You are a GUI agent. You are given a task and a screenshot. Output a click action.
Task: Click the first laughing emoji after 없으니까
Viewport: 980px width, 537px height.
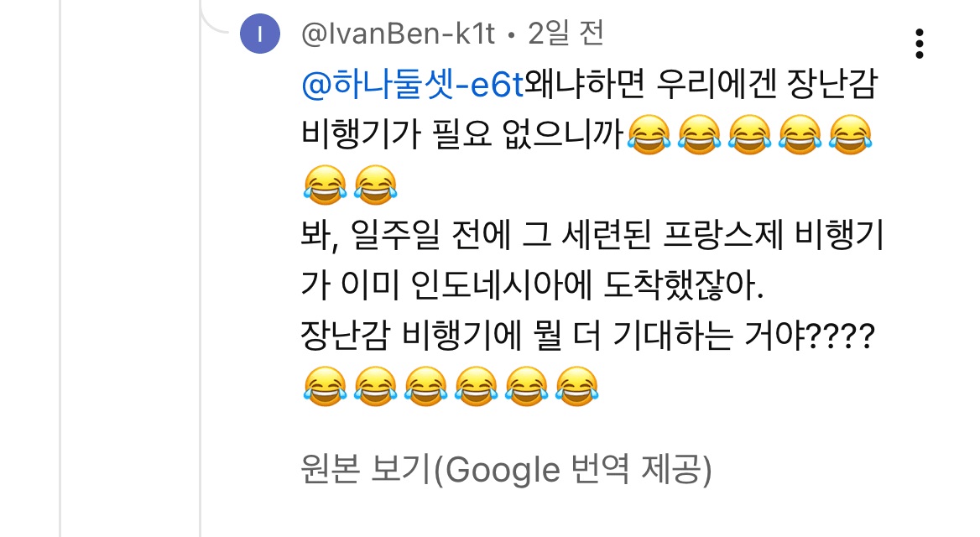click(x=649, y=135)
